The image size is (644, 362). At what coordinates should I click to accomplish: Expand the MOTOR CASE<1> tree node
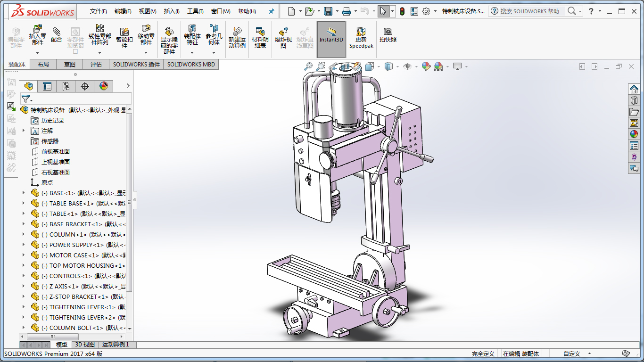24,255
